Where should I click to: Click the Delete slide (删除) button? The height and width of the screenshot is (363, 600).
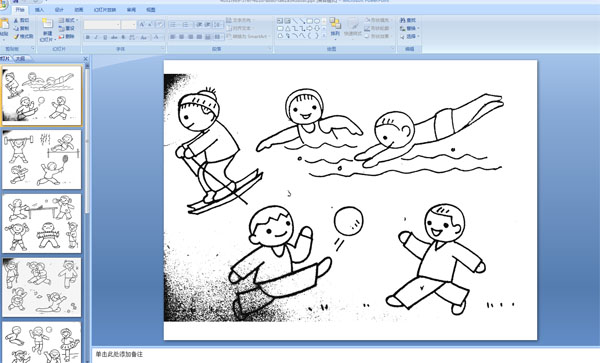[67, 37]
